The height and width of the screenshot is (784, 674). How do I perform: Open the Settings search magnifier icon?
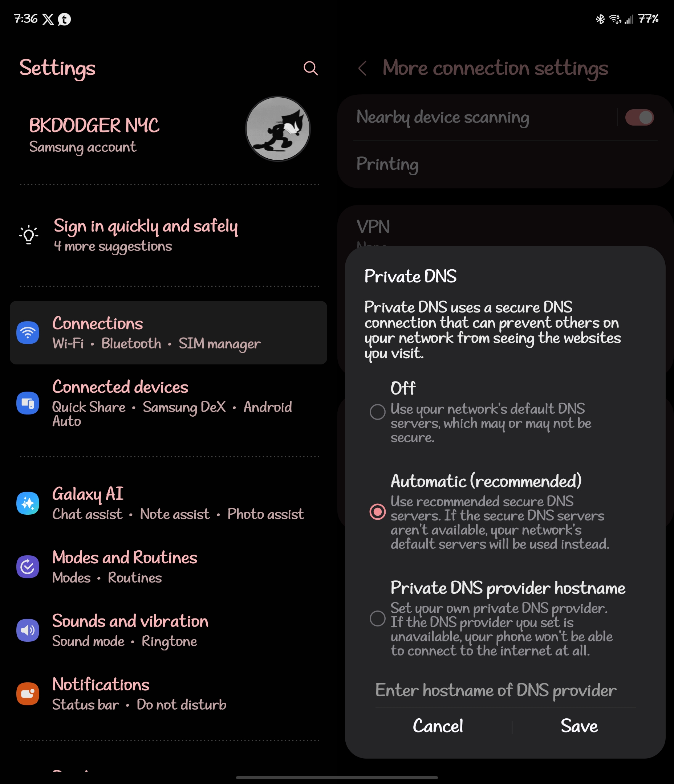(x=310, y=69)
